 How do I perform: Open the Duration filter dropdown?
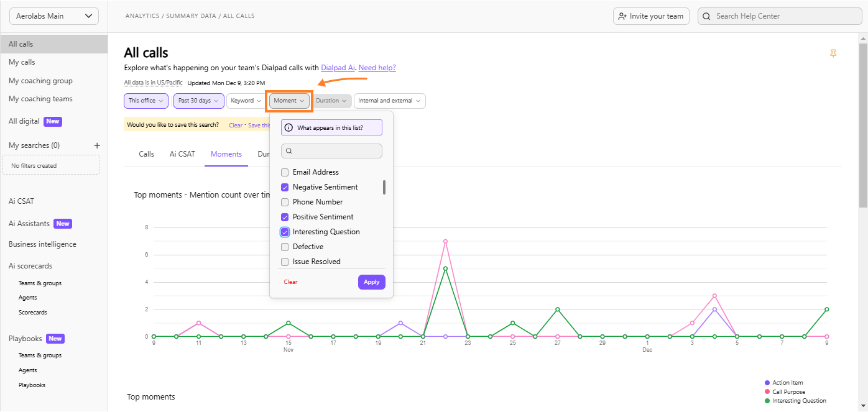[x=331, y=101]
